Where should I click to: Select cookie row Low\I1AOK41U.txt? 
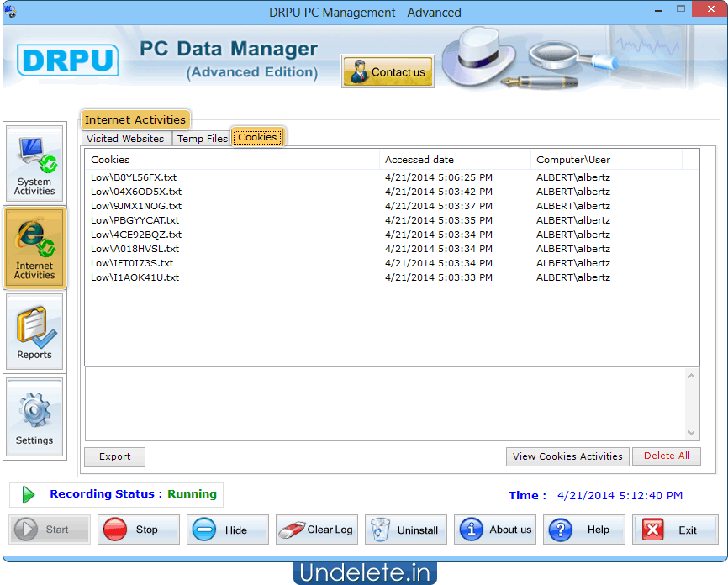(392, 277)
